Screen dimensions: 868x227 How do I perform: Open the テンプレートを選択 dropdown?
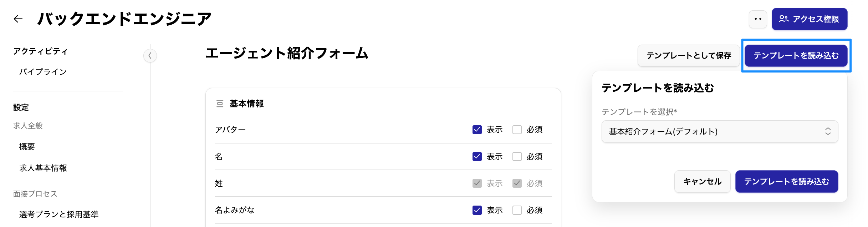click(x=719, y=132)
